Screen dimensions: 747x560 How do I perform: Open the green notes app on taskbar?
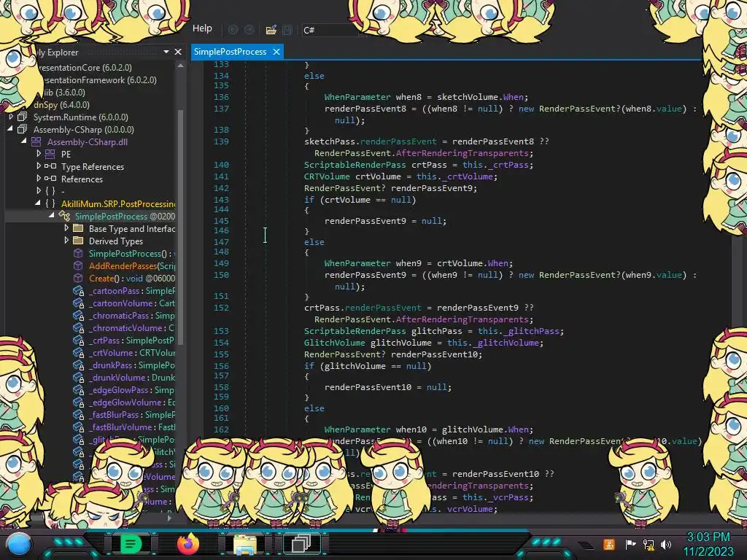pos(131,544)
